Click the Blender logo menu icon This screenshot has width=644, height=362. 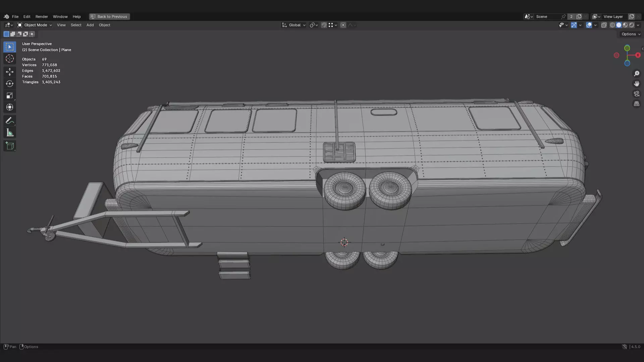pyautogui.click(x=6, y=16)
